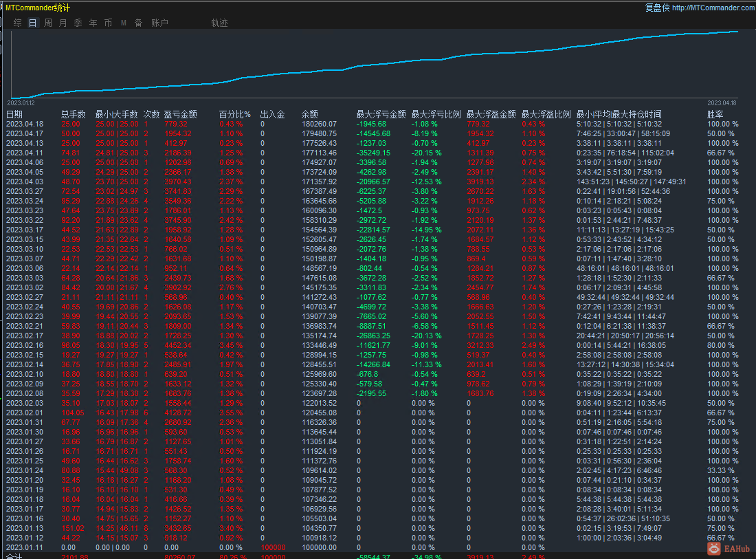This screenshot has width=756, height=559.
Task: Switch to the 综 overview tab
Action: click(18, 23)
